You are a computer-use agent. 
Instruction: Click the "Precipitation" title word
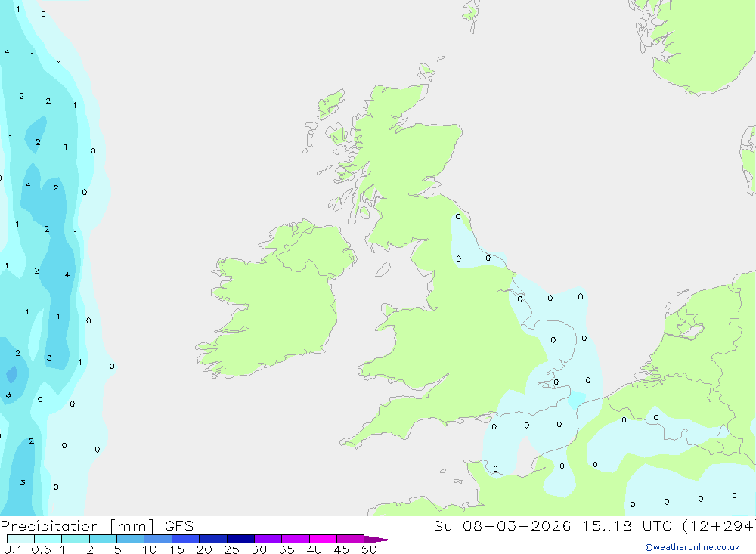pyautogui.click(x=50, y=526)
